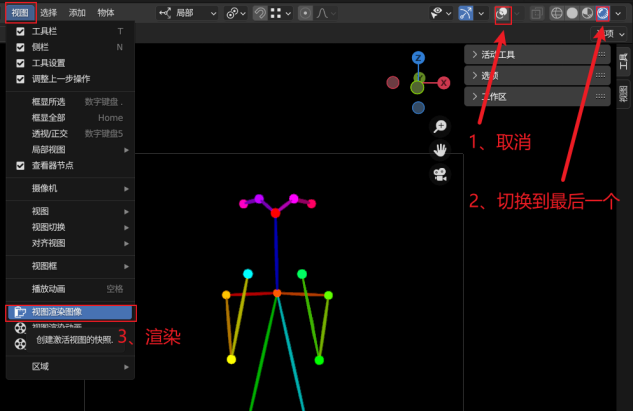Open the 视图切换 submenu
The height and width of the screenshot is (412, 633).
click(70, 227)
